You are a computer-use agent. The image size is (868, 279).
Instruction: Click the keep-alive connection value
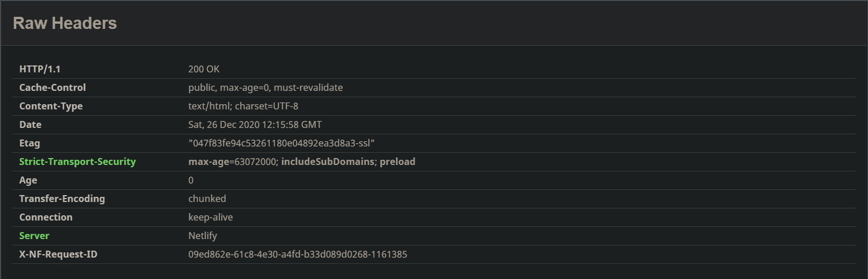pos(210,218)
